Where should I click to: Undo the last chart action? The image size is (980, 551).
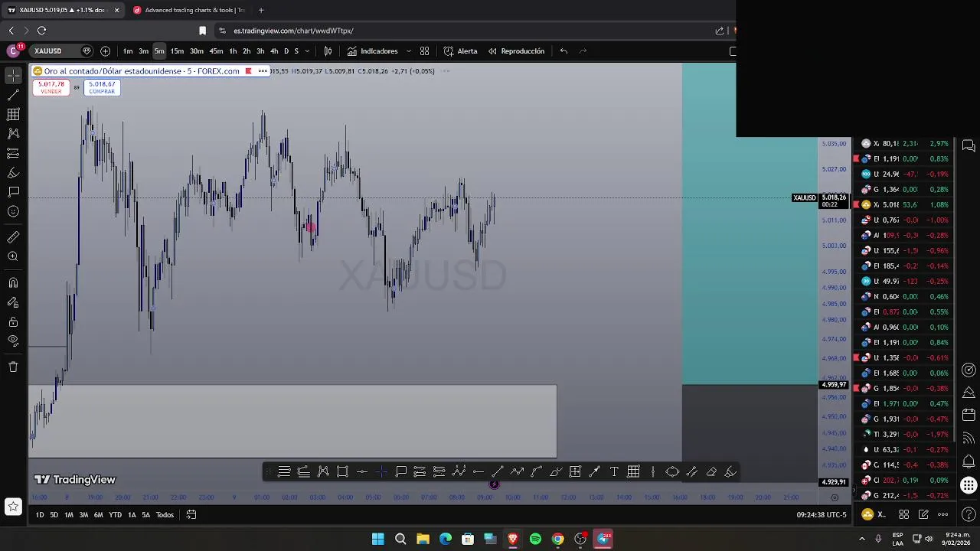coord(563,51)
